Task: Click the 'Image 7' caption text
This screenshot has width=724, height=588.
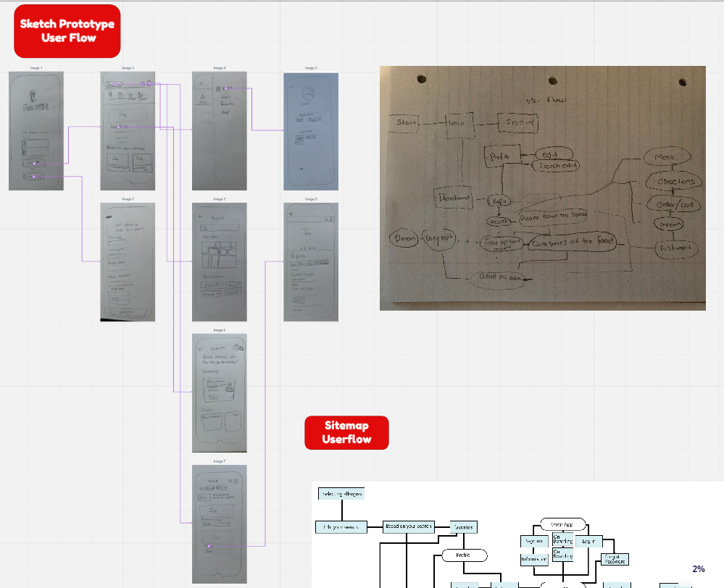Action: 220,461
